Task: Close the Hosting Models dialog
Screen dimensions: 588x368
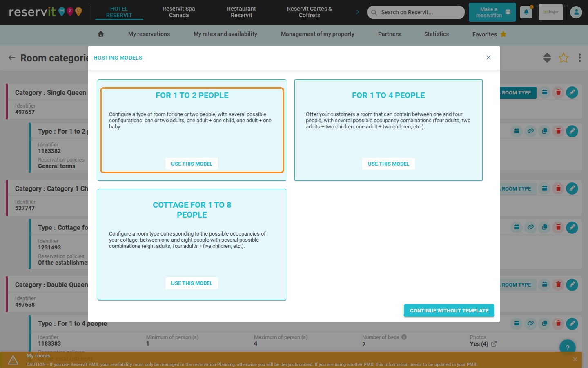Action: click(x=488, y=58)
